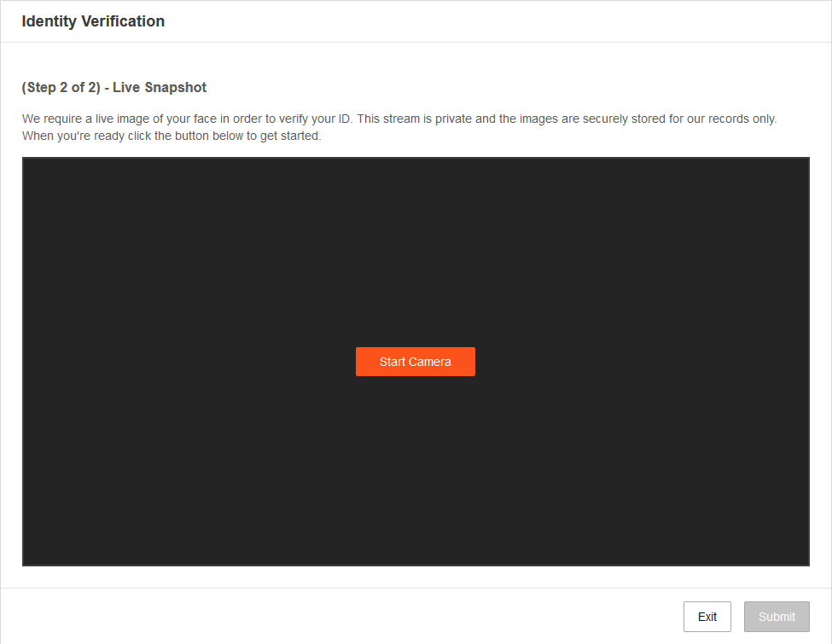
Task: Click the text "When you're ready"
Action: 70,136
